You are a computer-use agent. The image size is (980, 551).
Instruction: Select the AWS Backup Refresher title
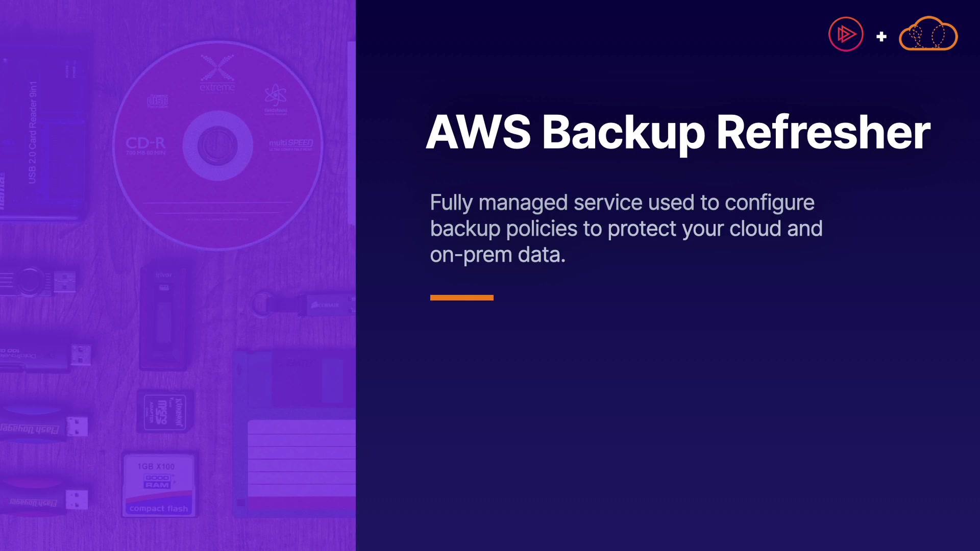tap(678, 132)
